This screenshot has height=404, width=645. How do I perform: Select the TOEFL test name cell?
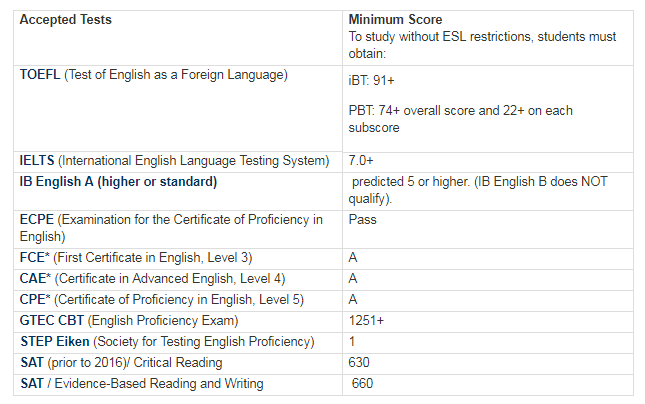pos(153,76)
